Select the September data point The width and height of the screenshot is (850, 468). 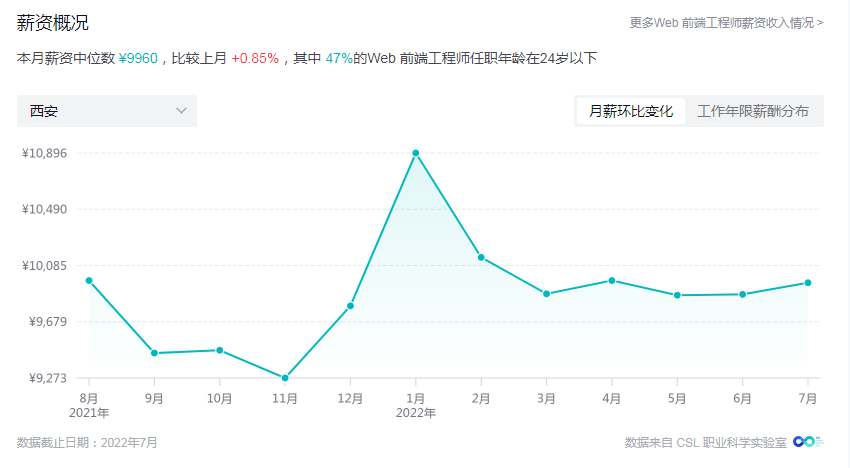pos(154,353)
